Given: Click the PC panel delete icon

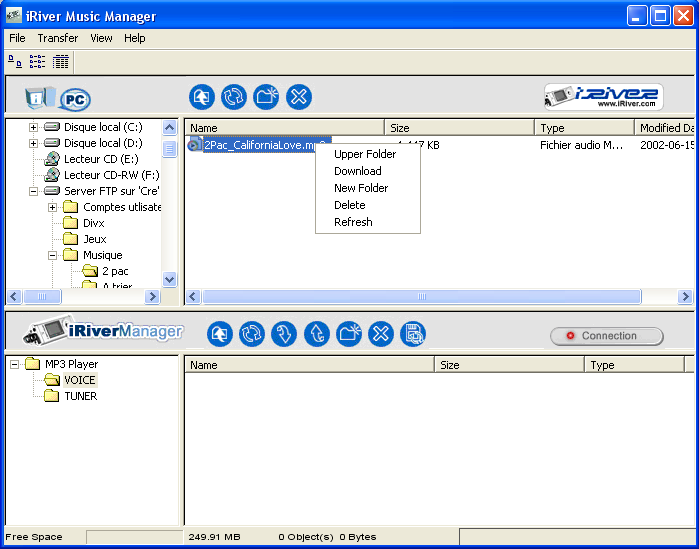Looking at the screenshot, I should [x=299, y=97].
